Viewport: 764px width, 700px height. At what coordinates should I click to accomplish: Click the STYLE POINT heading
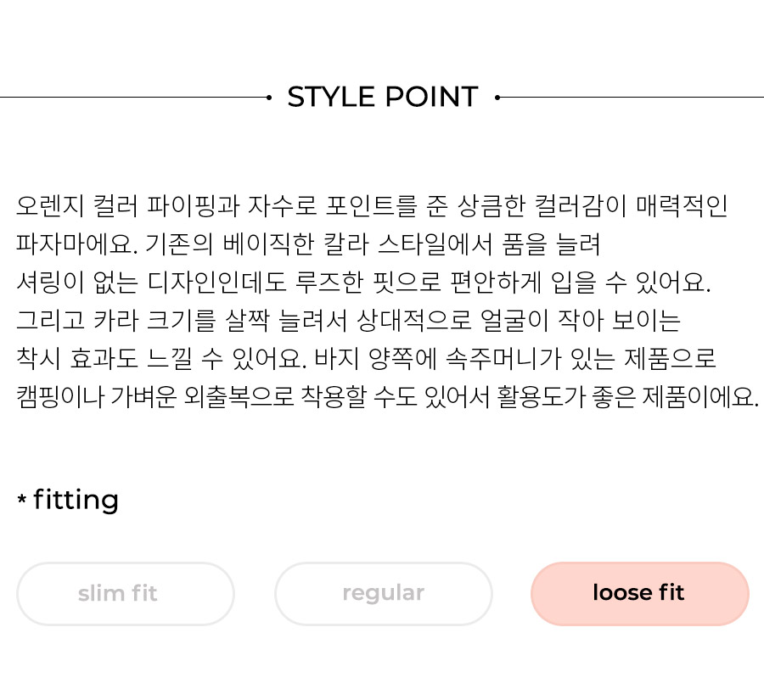[383, 97]
